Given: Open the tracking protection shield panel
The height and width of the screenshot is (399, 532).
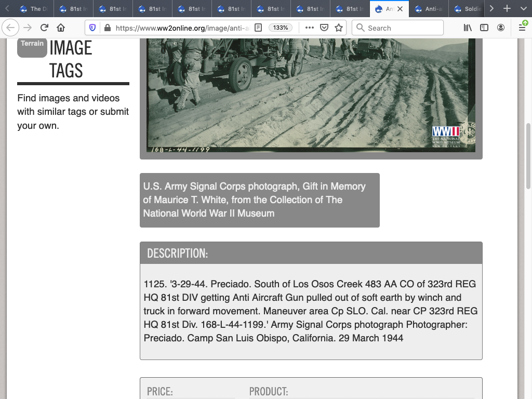Looking at the screenshot, I should (x=93, y=28).
